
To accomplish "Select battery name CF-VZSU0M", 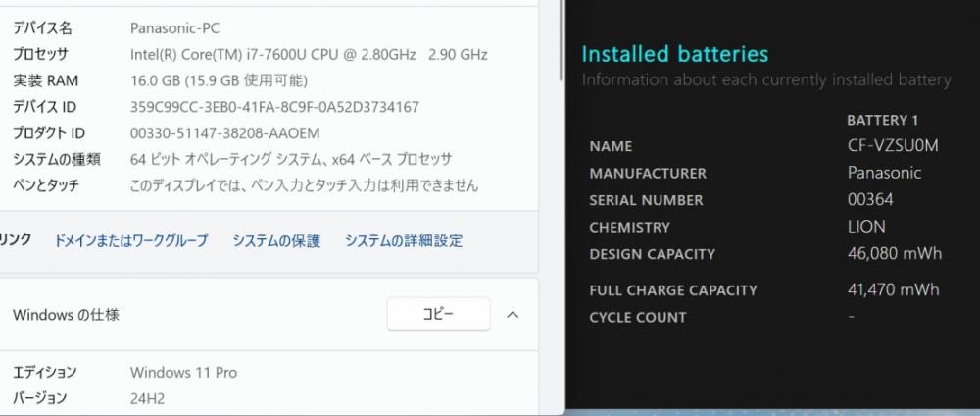I will [893, 146].
